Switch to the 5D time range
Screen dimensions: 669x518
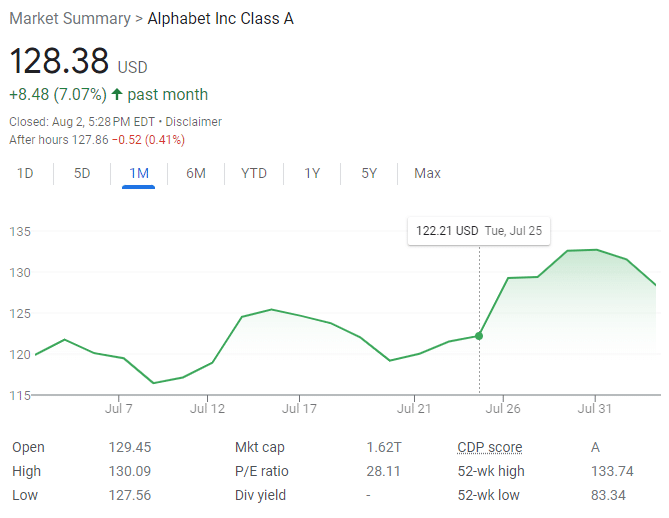tap(82, 173)
